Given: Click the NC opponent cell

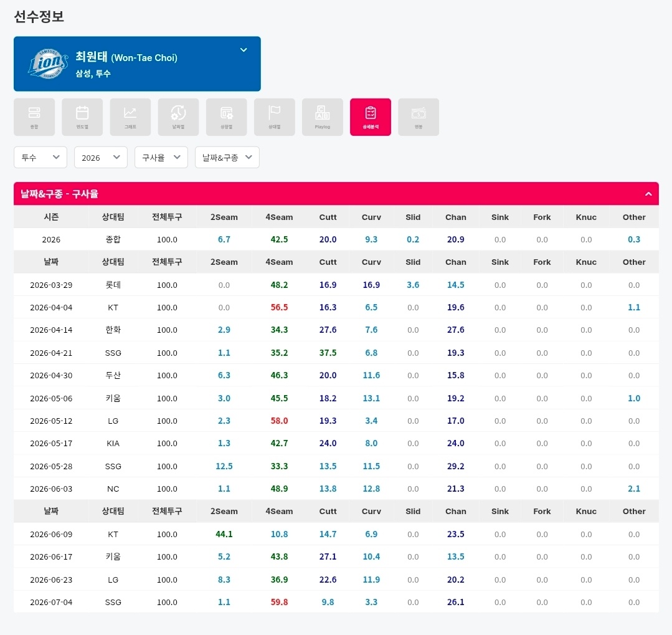Looking at the screenshot, I should [113, 489].
